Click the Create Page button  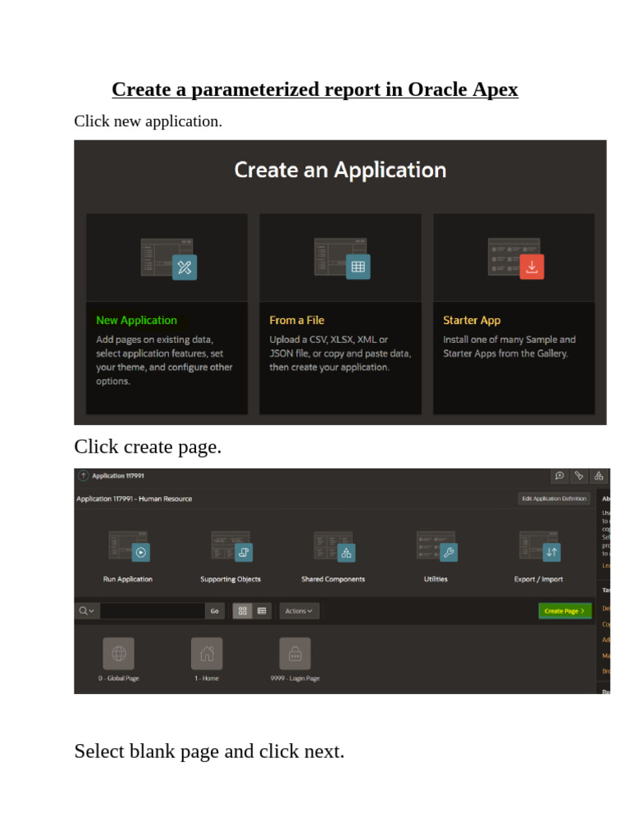coord(564,610)
